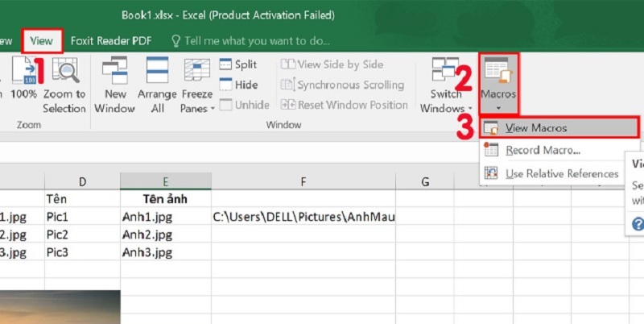
Task: Switch to the View ribbon tab
Action: tap(42, 39)
